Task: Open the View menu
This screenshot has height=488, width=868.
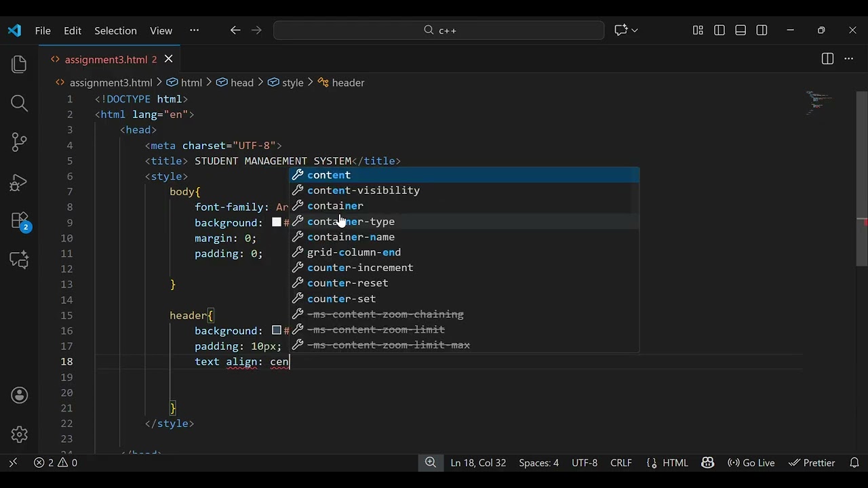Action: click(161, 30)
